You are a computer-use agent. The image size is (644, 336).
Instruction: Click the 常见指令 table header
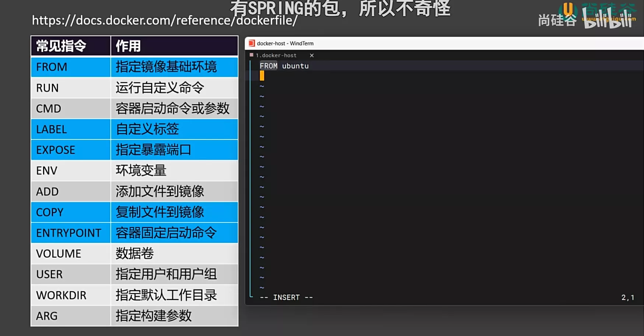[71, 46]
